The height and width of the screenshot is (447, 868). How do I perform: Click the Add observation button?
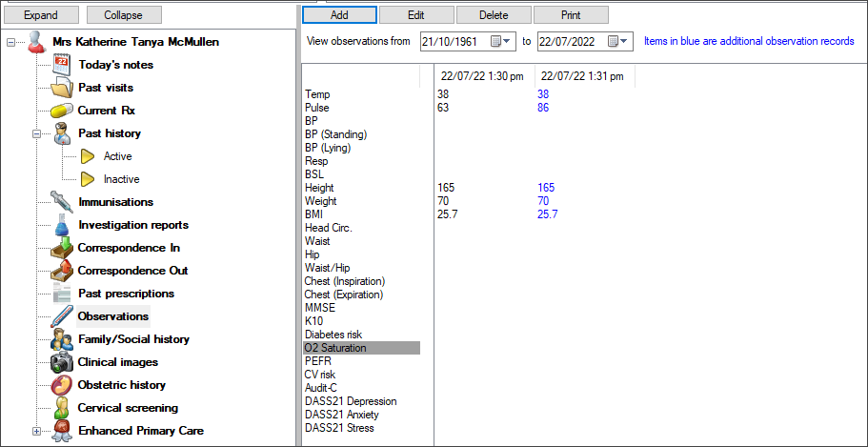[x=339, y=15]
